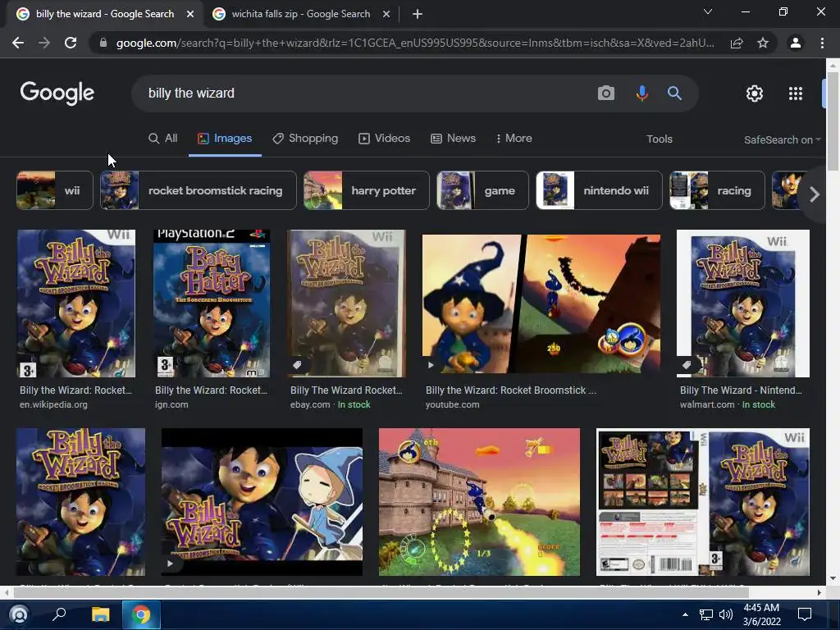Filter by rocket broomstick racing chip
Image resolution: width=840 pixels, height=630 pixels.
199,190
